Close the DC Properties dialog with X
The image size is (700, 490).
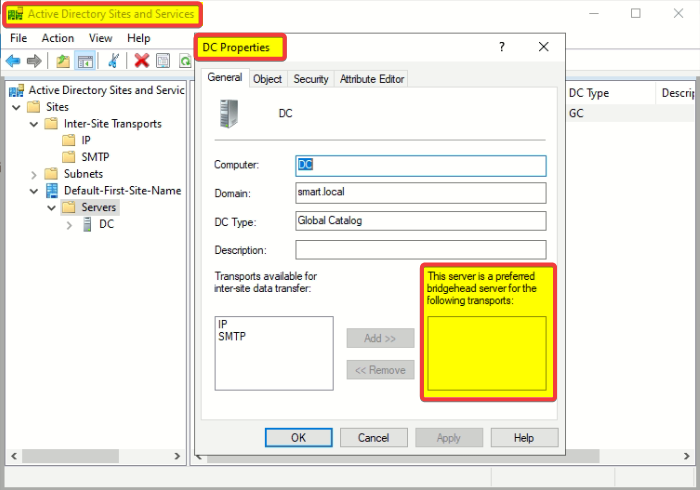pos(543,46)
